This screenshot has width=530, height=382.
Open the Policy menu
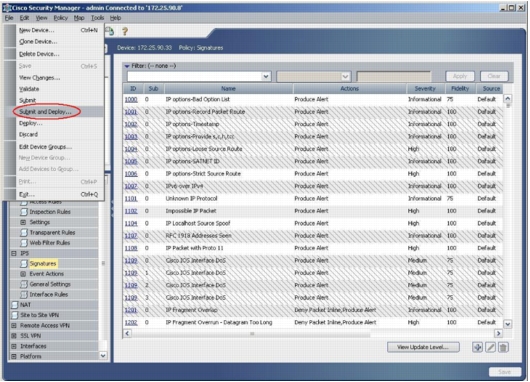61,18
